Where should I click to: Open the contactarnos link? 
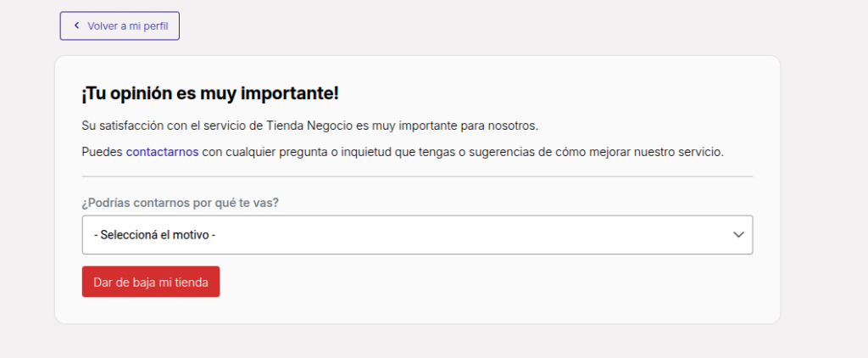[162, 152]
